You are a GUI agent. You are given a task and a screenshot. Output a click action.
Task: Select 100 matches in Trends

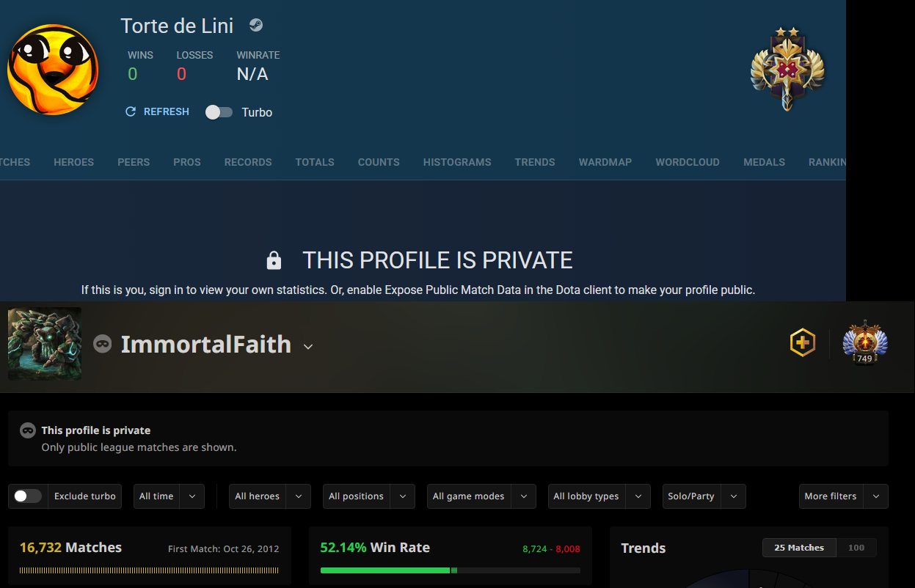pyautogui.click(x=856, y=548)
